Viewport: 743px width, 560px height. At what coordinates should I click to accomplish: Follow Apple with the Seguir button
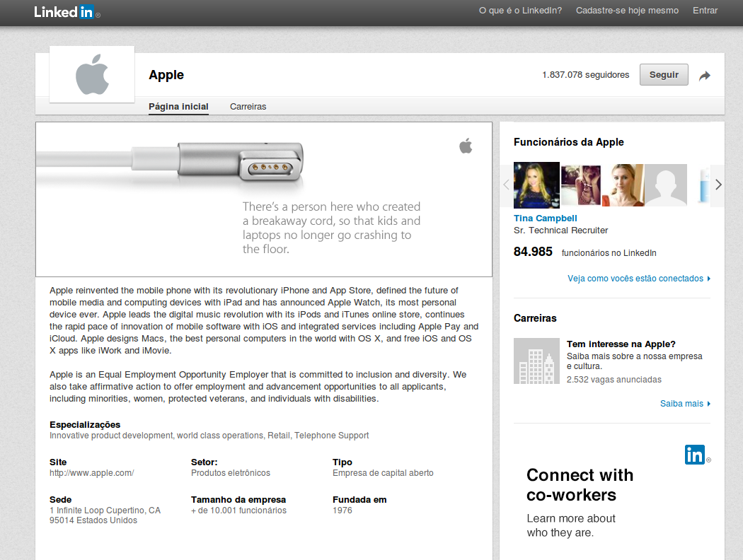pyautogui.click(x=664, y=75)
